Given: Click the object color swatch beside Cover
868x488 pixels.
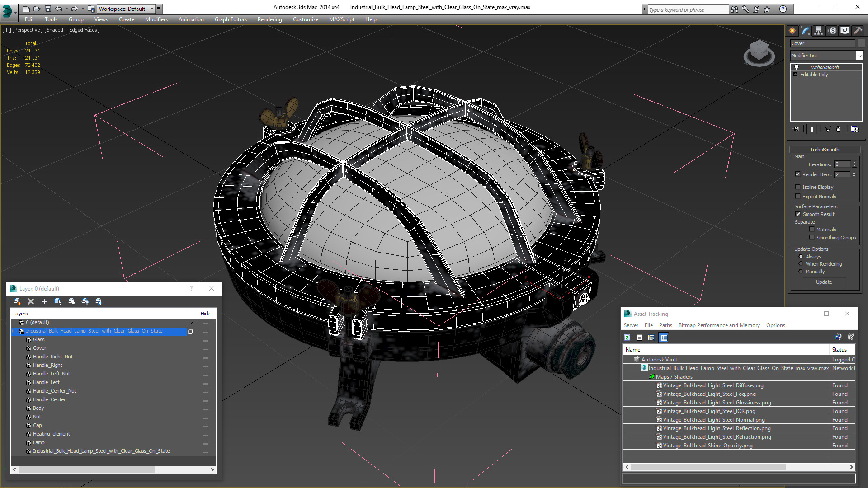Looking at the screenshot, I should 861,43.
